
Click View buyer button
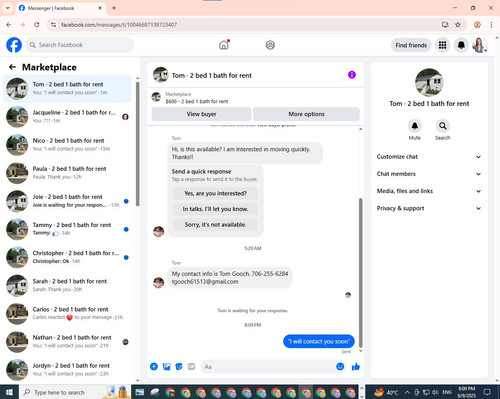[201, 114]
